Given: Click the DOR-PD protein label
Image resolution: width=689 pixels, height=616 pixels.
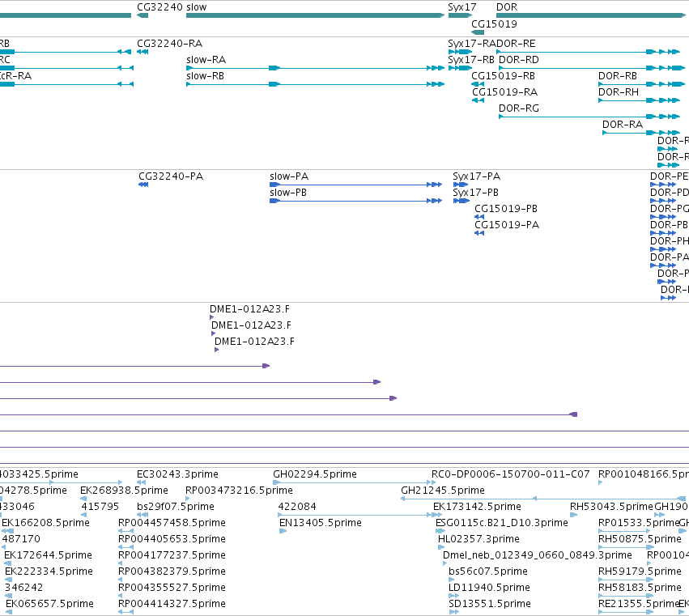Looking at the screenshot, I should coord(670,193).
